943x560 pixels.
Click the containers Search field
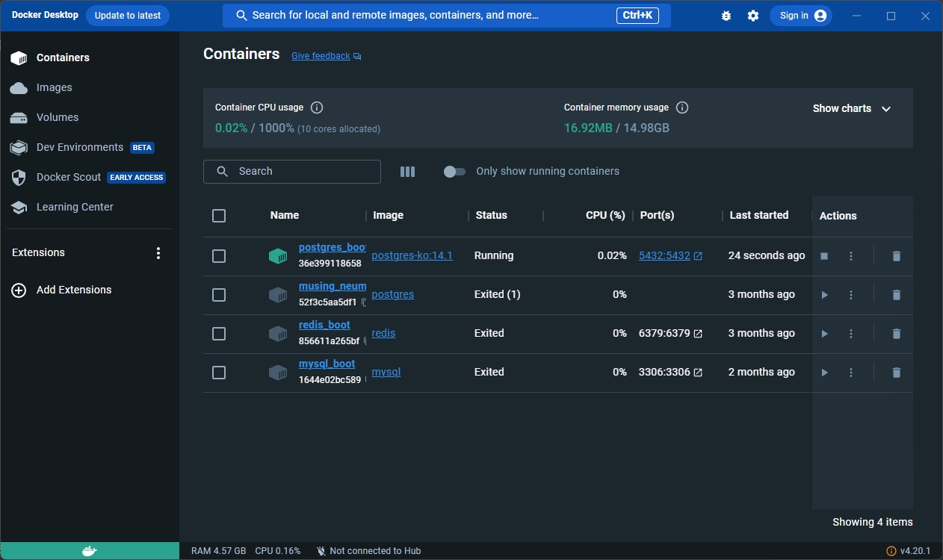(292, 172)
